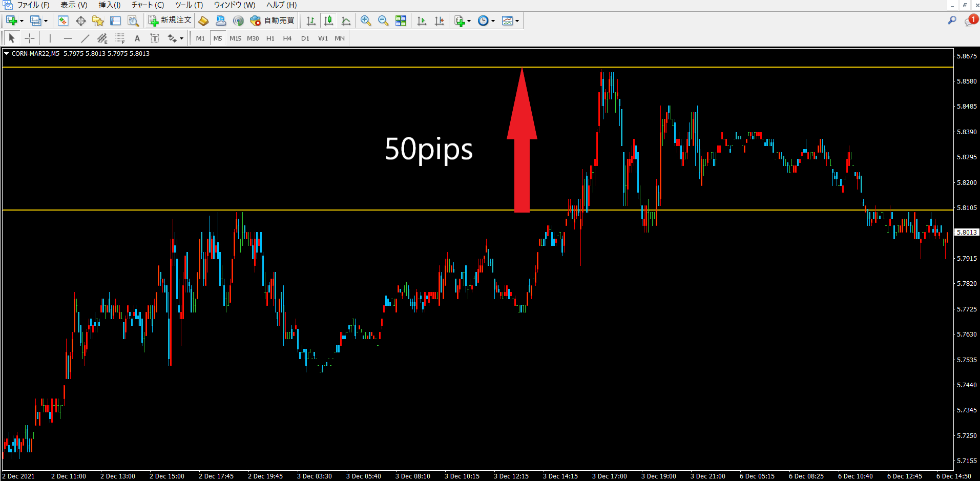Image resolution: width=980 pixels, height=481 pixels.
Task: Toggle the 自動売買 auto trading button
Action: tap(272, 20)
